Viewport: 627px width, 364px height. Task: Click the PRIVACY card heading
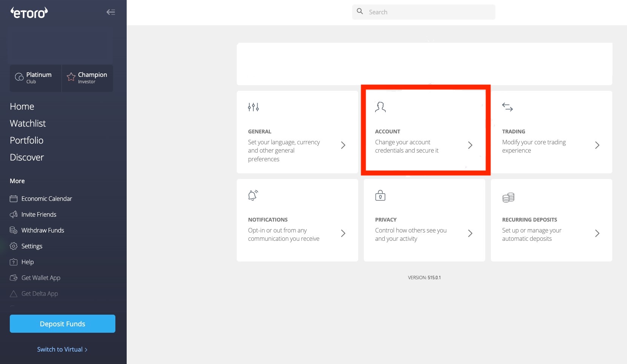coord(386,220)
